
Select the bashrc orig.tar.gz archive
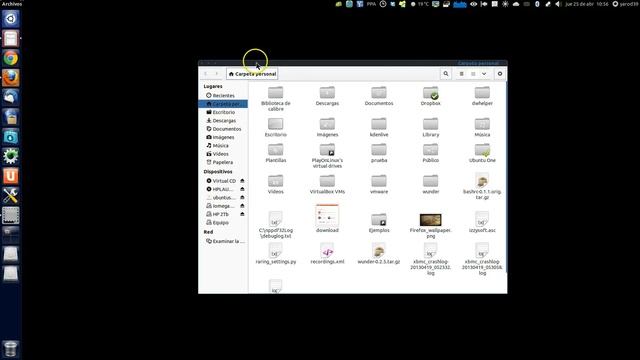[x=482, y=187]
